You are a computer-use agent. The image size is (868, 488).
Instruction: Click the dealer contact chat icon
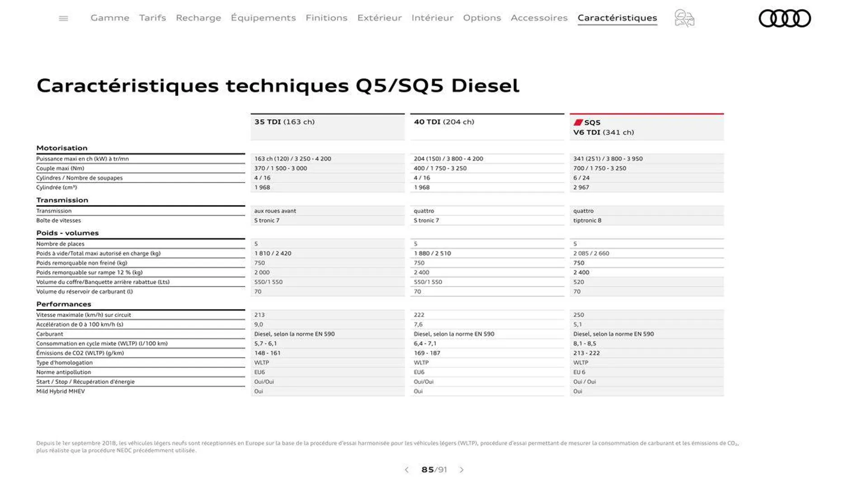click(x=684, y=19)
